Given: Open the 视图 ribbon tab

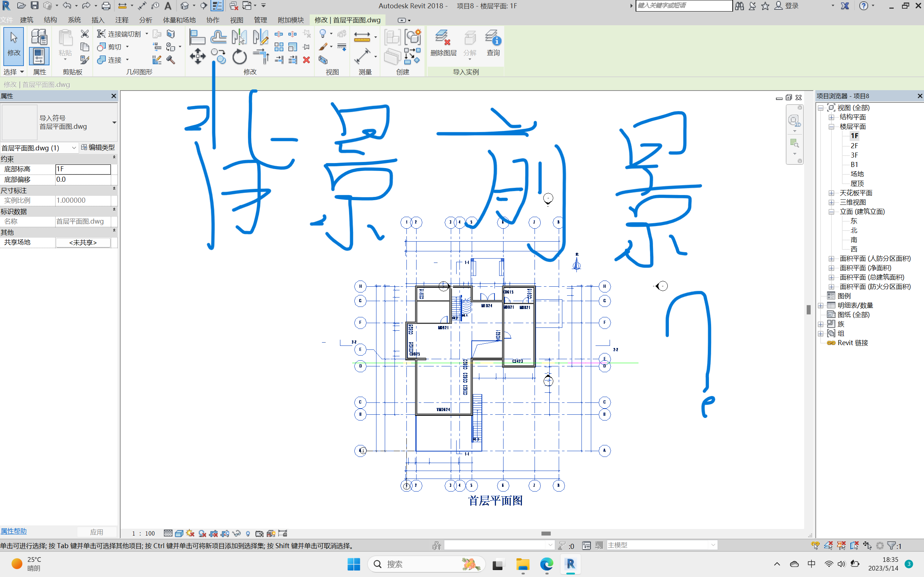Looking at the screenshot, I should [237, 20].
